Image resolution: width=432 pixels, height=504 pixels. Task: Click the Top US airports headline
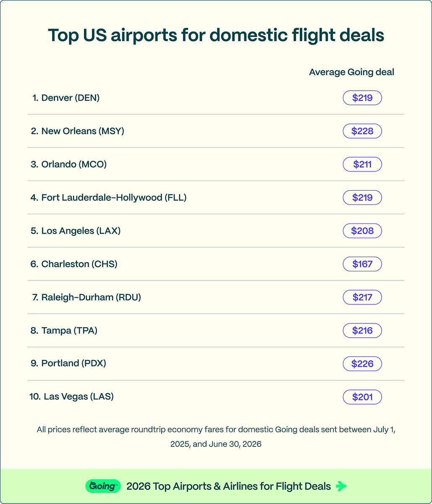point(216,35)
